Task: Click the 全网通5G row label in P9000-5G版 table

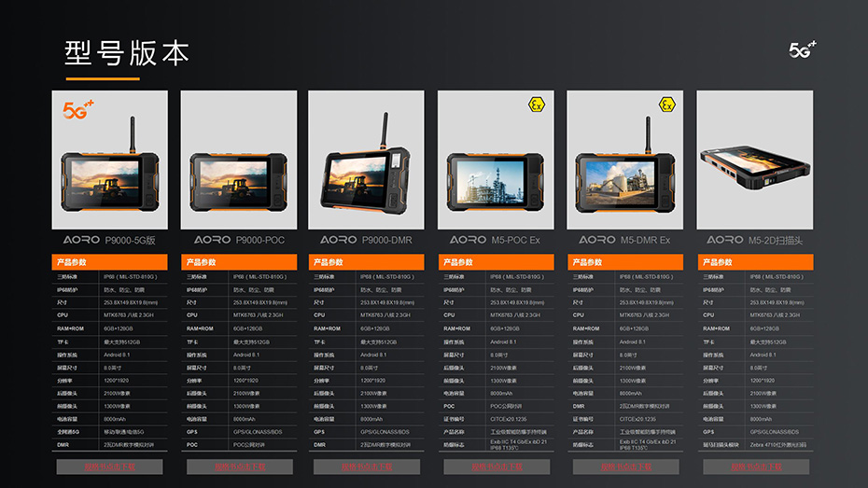Action: click(x=68, y=432)
